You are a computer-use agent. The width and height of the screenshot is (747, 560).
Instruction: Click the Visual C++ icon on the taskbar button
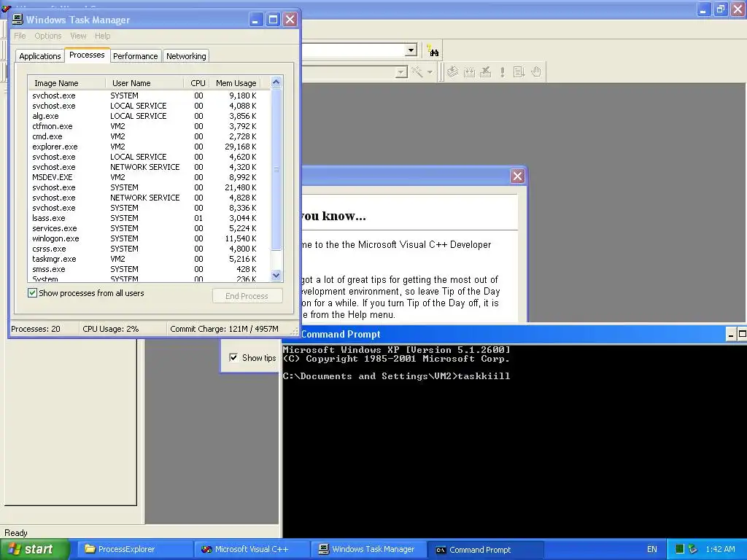click(x=206, y=549)
